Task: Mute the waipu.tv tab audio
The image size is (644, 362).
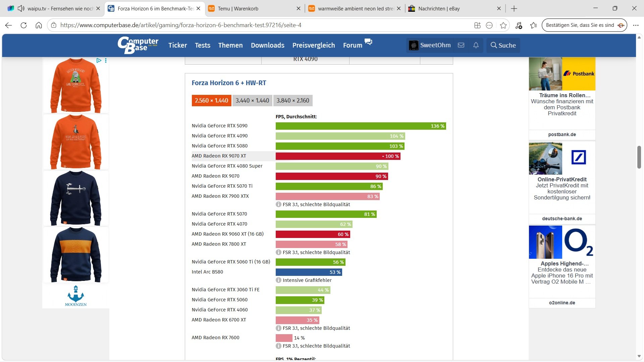Action: click(21, 8)
